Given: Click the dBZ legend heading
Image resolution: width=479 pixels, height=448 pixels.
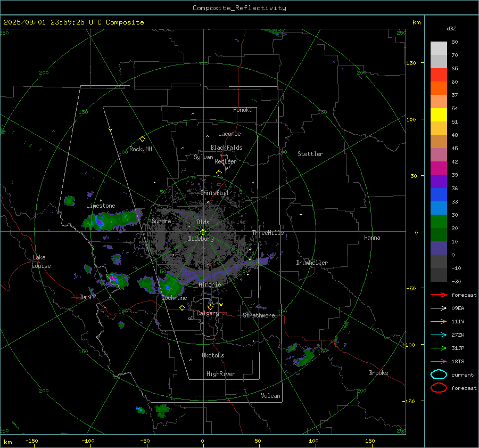Looking at the screenshot, I should (451, 29).
